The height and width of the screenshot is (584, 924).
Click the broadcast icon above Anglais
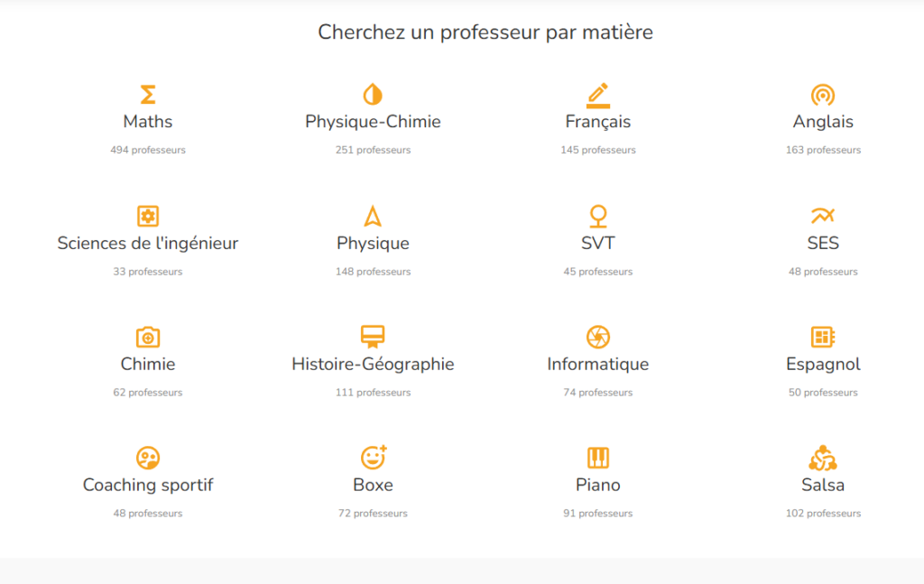coord(823,95)
